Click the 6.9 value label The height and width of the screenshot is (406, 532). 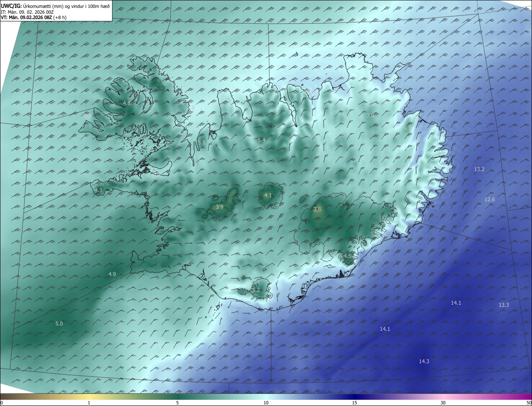(408, 128)
